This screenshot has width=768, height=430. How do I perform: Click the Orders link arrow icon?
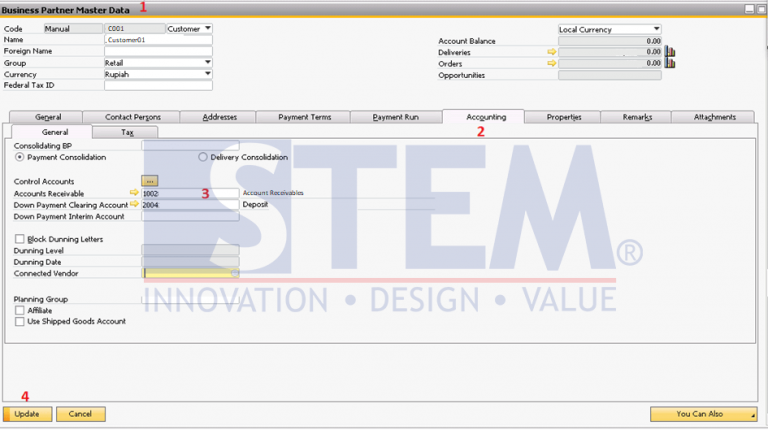[551, 63]
